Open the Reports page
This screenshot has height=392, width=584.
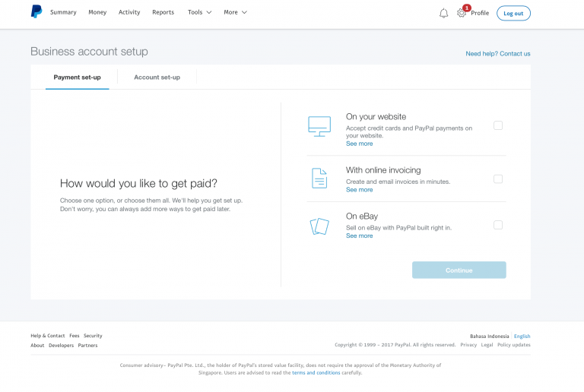163,12
